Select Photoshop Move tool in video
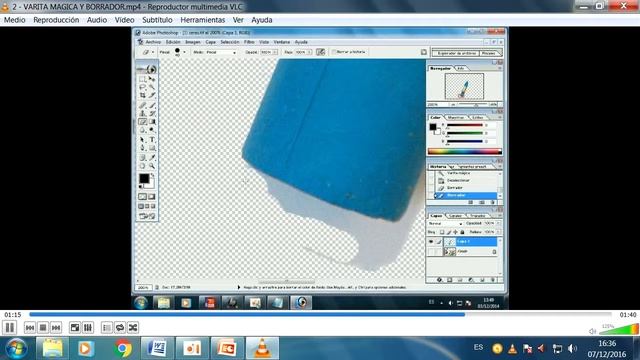 pyautogui.click(x=152, y=79)
